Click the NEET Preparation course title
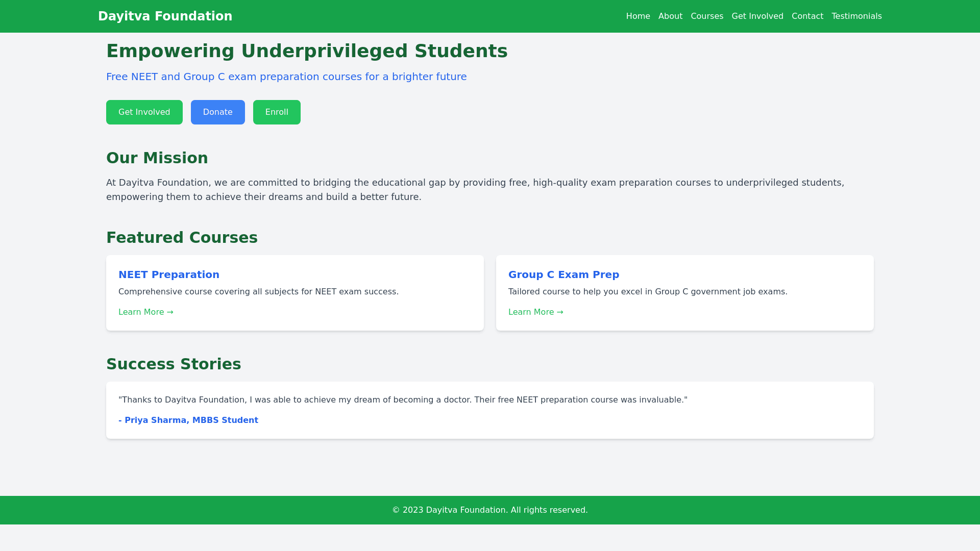Image resolution: width=980 pixels, height=551 pixels. [x=168, y=274]
